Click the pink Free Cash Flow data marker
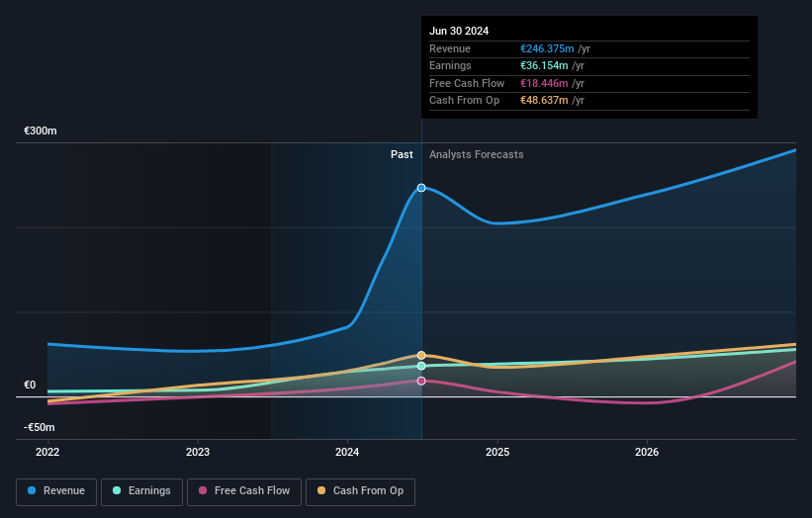Screen dimensions: 812x518 [x=421, y=381]
